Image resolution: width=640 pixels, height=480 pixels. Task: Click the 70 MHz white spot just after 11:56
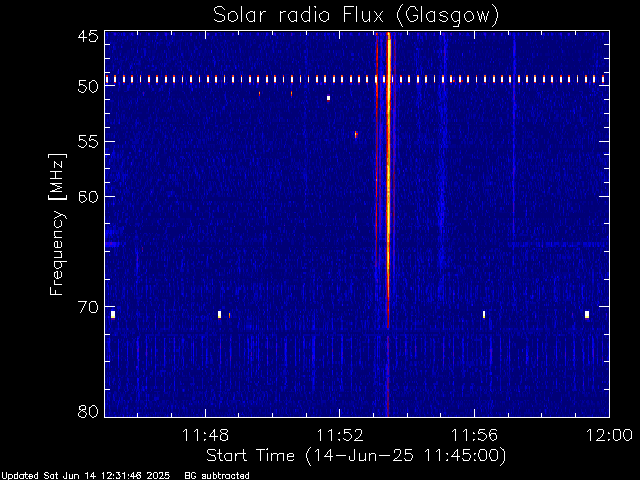point(484,314)
